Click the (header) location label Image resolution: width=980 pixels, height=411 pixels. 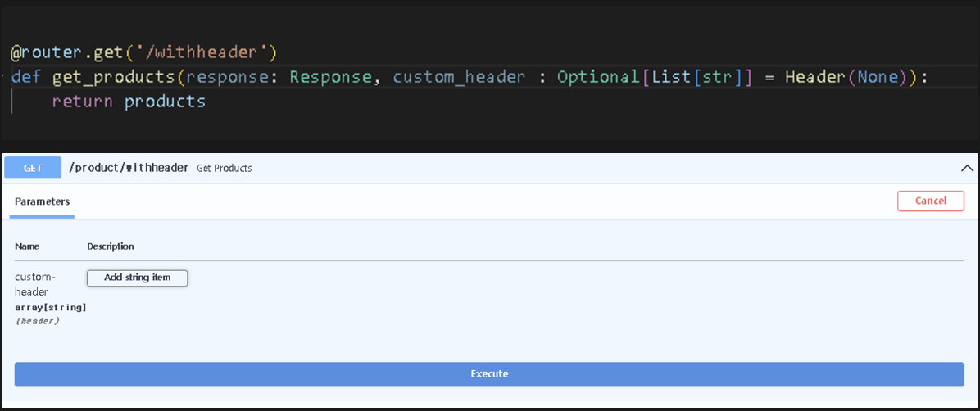click(x=37, y=321)
